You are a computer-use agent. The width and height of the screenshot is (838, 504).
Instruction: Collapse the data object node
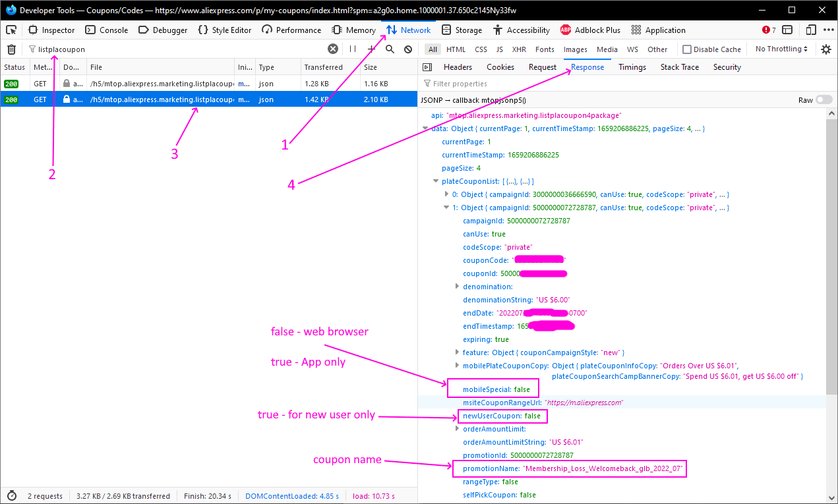tap(425, 128)
